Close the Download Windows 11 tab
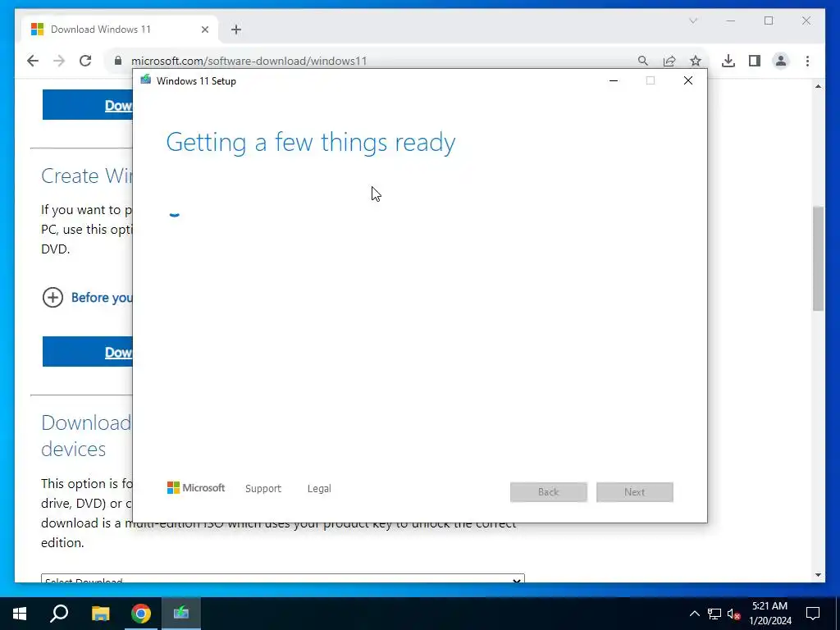Screen dimensions: 840x630 [204, 30]
